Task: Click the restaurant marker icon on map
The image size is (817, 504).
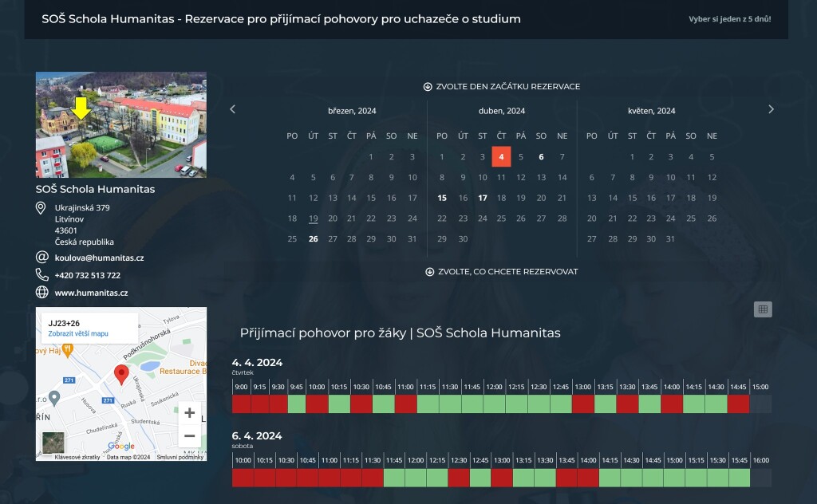Action: (x=68, y=348)
